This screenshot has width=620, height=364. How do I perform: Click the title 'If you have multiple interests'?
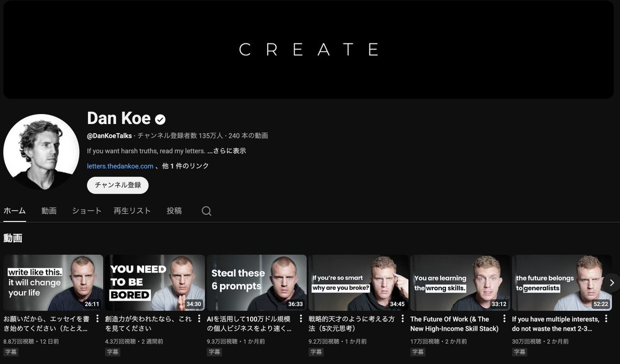tap(556, 324)
